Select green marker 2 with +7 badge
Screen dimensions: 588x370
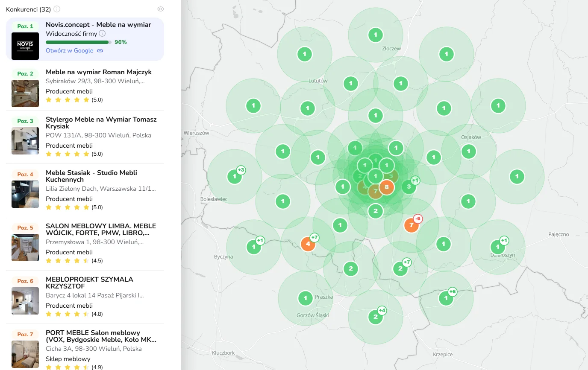coord(400,268)
